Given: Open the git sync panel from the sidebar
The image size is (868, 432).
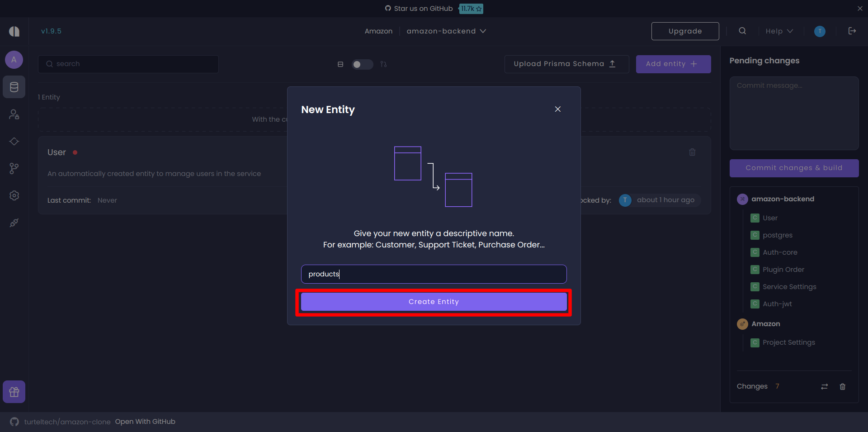Looking at the screenshot, I should coord(14,168).
